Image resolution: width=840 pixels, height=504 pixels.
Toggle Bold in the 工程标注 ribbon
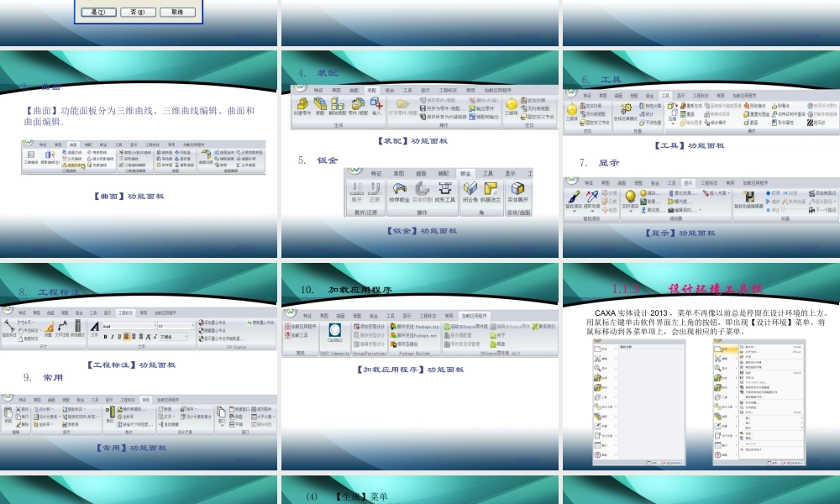tap(106, 337)
